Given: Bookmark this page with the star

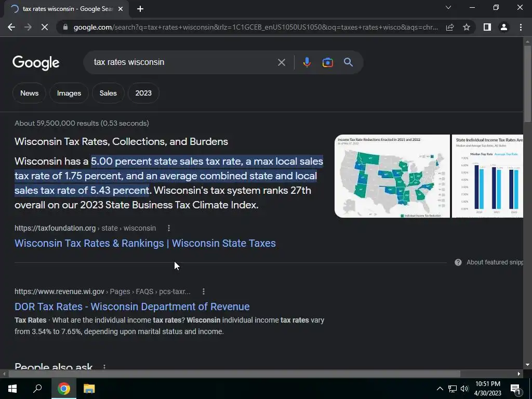Looking at the screenshot, I should (x=467, y=27).
